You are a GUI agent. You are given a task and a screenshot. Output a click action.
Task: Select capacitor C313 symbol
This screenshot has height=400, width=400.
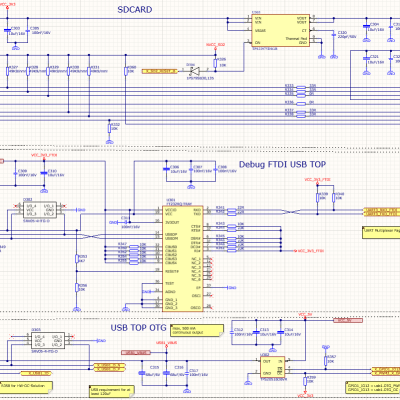(256, 332)
